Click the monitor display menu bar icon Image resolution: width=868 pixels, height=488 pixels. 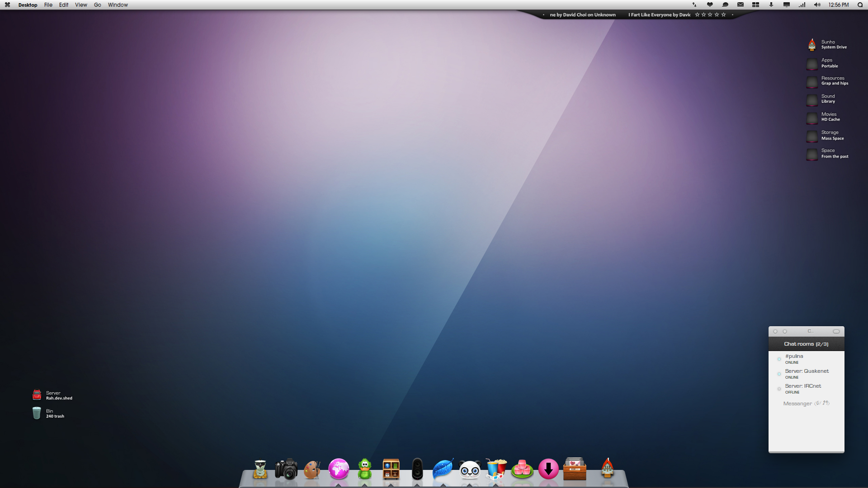coord(787,5)
